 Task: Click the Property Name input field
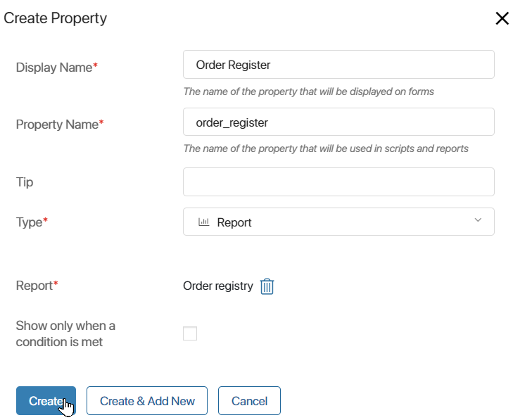pos(338,122)
